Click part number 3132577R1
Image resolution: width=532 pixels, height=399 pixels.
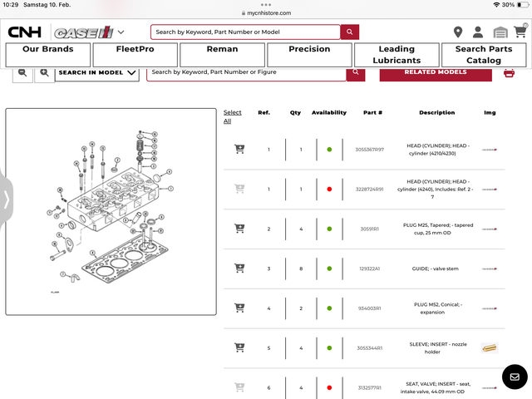click(369, 388)
